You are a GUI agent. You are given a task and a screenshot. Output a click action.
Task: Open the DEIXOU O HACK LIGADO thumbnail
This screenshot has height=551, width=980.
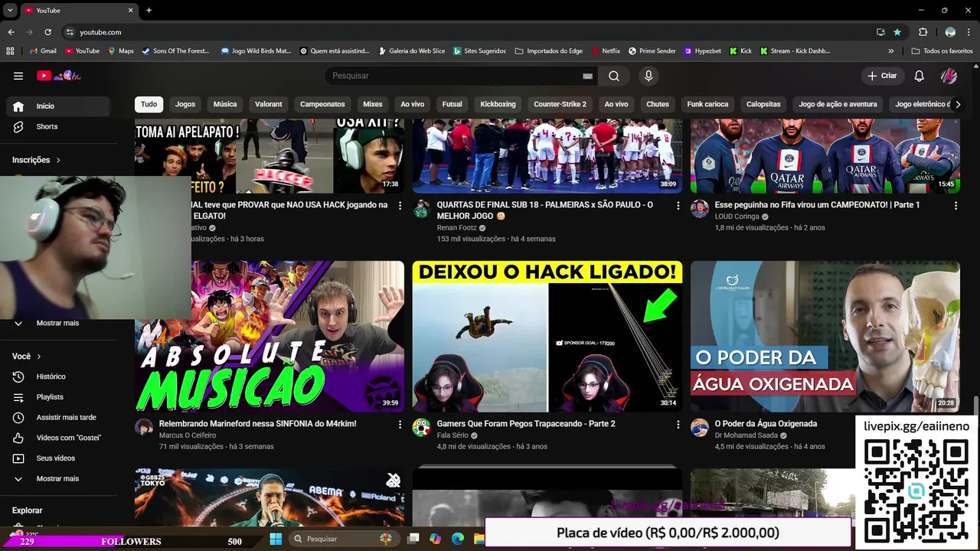[547, 337]
